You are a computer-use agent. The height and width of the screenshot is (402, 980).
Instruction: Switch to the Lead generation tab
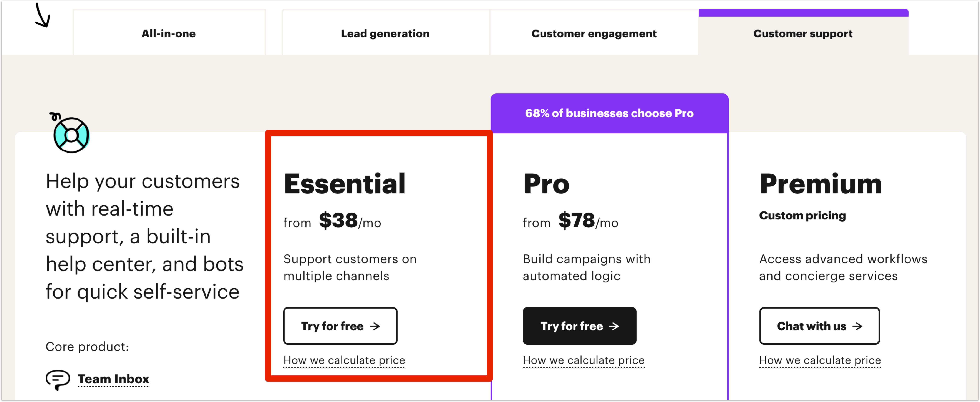pos(385,33)
